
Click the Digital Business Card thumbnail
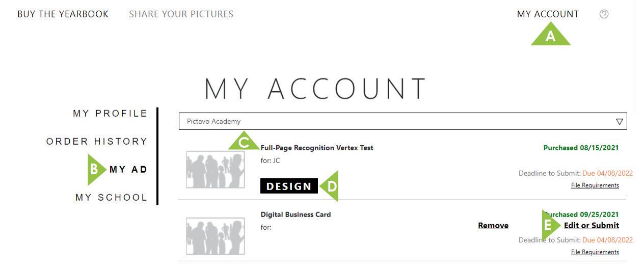click(215, 236)
